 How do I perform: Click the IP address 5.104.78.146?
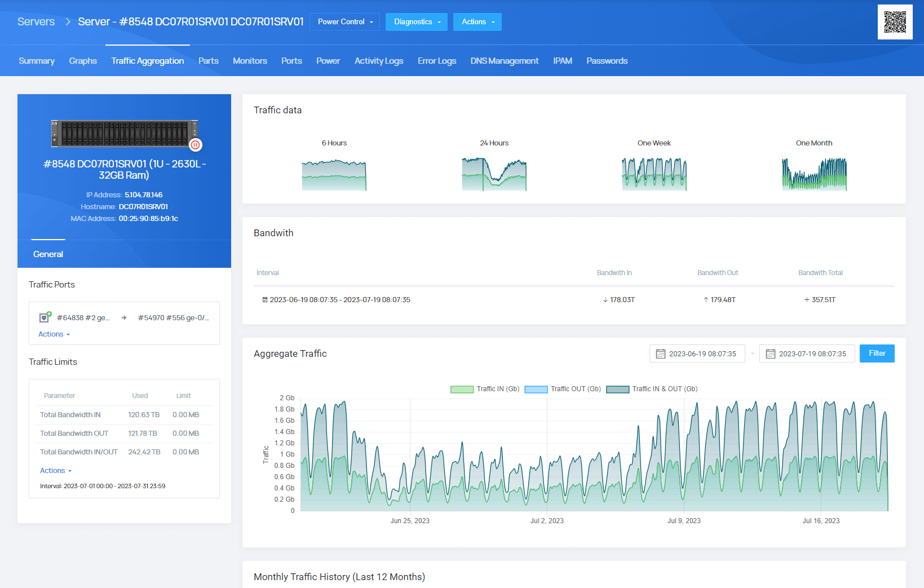(x=144, y=195)
